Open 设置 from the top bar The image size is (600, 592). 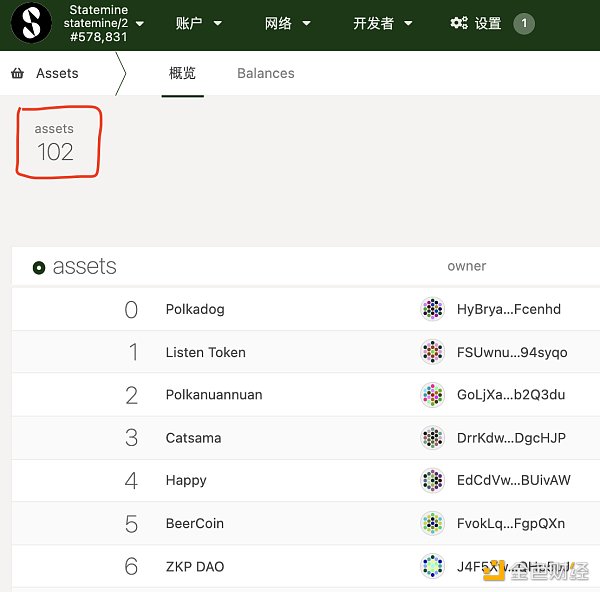point(487,23)
